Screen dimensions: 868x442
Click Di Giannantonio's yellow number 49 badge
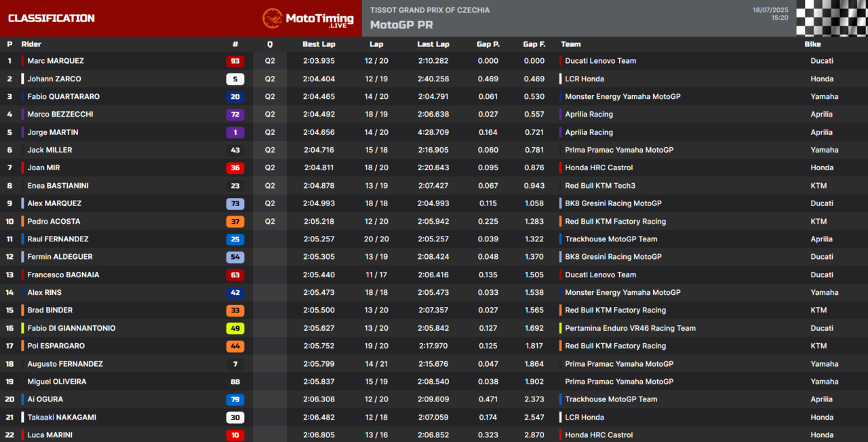(235, 328)
